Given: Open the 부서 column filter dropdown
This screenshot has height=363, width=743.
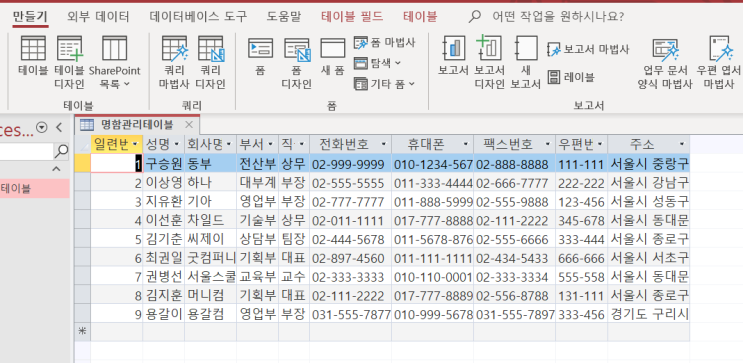Looking at the screenshot, I should [x=271, y=144].
